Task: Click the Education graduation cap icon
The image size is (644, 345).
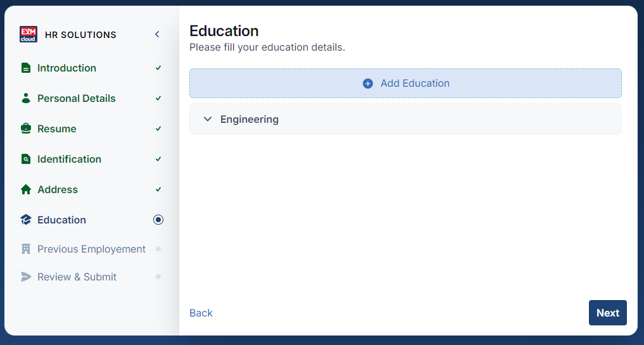Action: tap(26, 220)
